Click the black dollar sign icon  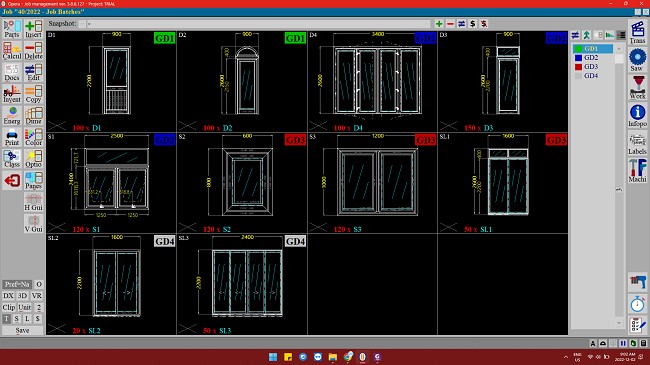[x=473, y=24]
